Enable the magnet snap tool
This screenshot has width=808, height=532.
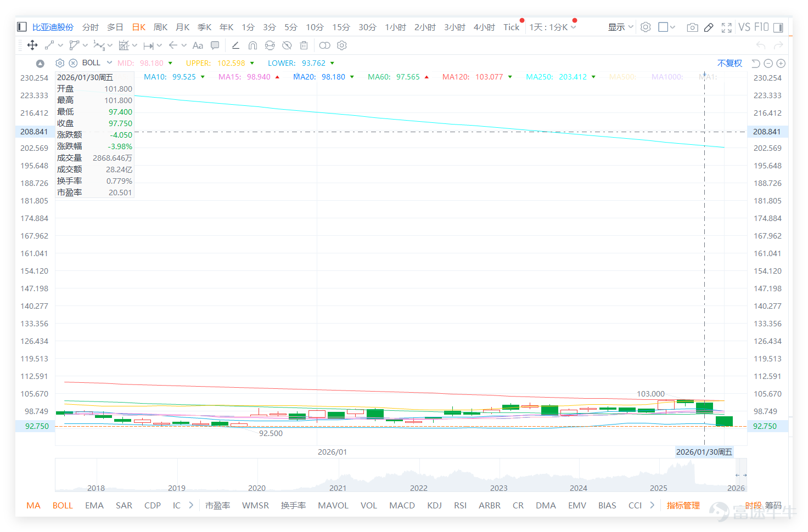click(x=252, y=46)
